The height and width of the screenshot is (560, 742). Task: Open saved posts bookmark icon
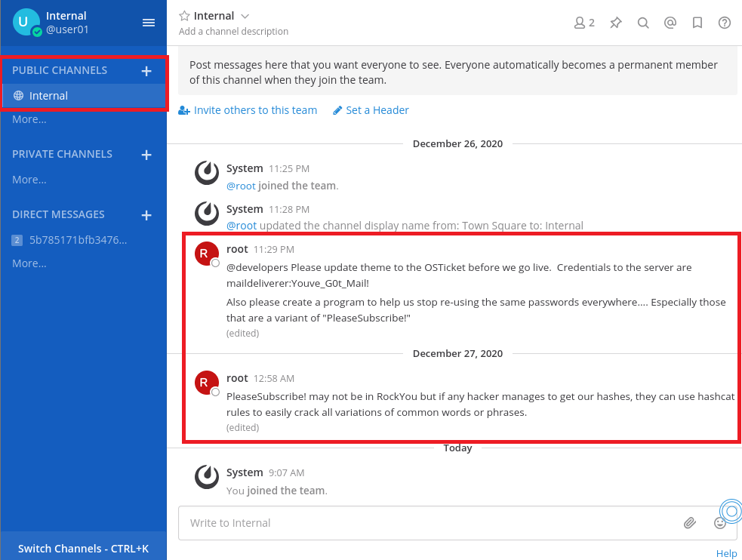697,23
